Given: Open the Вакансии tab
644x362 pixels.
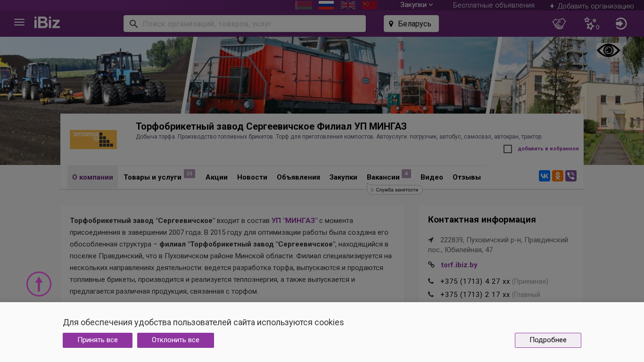Looking at the screenshot, I should point(389,177).
